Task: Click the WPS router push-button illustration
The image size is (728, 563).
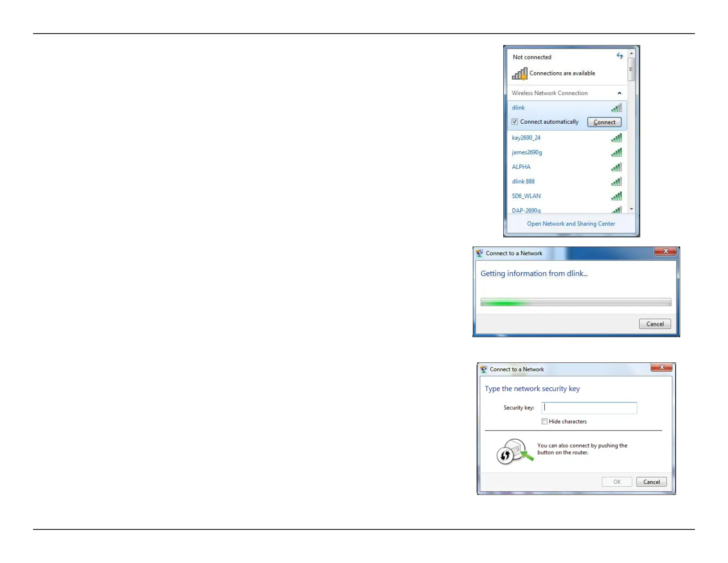Action: (515, 451)
